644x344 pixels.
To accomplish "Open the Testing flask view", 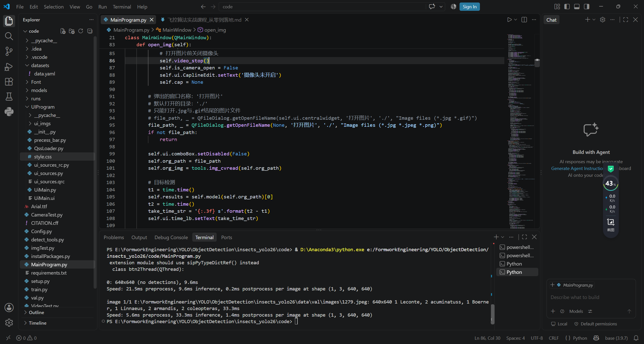I will click(x=9, y=97).
